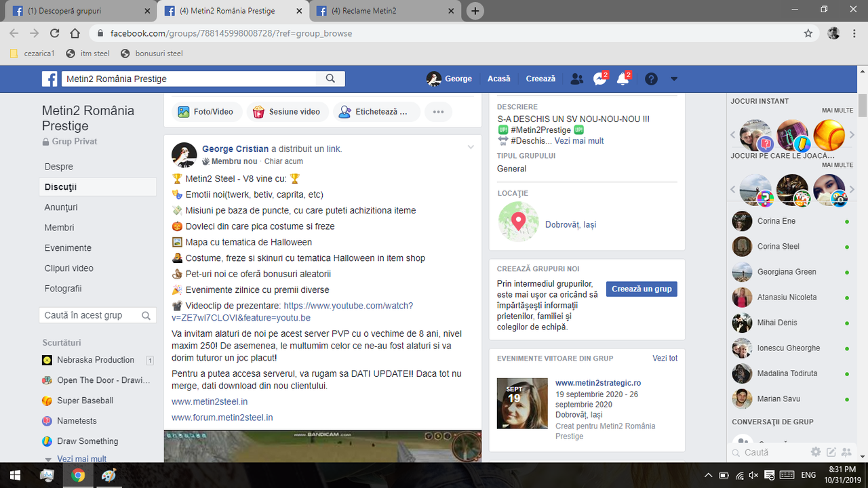Image resolution: width=868 pixels, height=488 pixels.
Task: Open the YouTube presentation video link
Action: click(292, 312)
